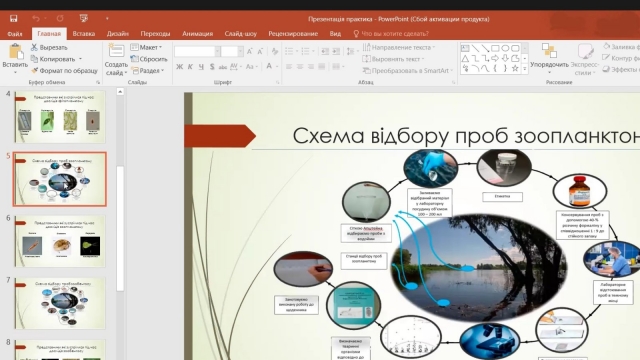Open the Слайд-шоу tab

click(240, 34)
